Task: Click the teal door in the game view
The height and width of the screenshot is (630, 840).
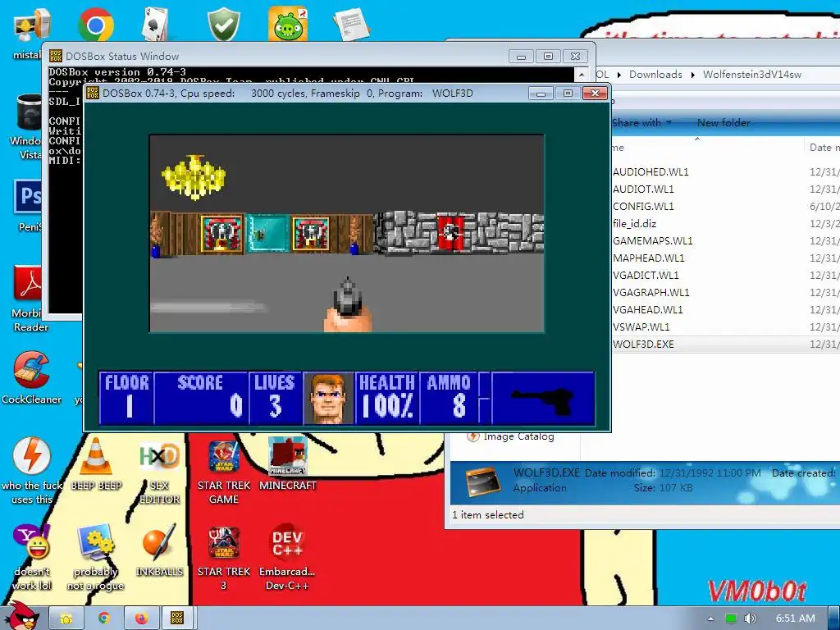Action: tap(267, 232)
